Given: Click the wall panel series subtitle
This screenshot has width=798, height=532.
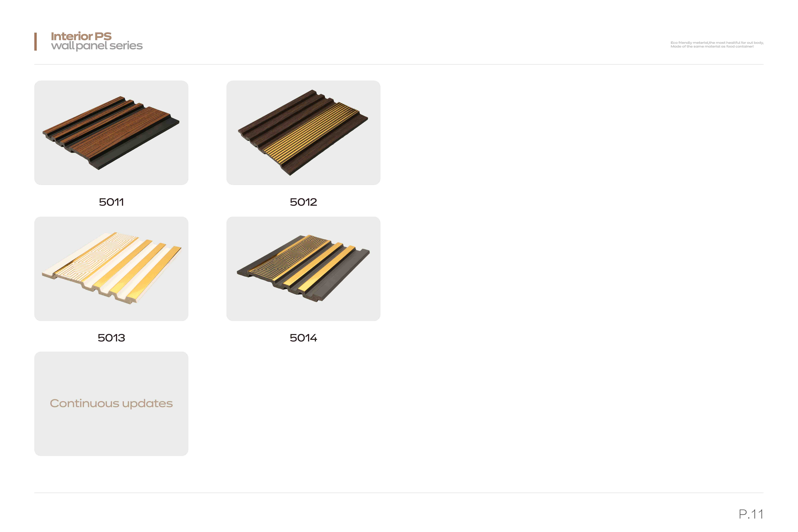Looking at the screenshot, I should coord(97,46).
